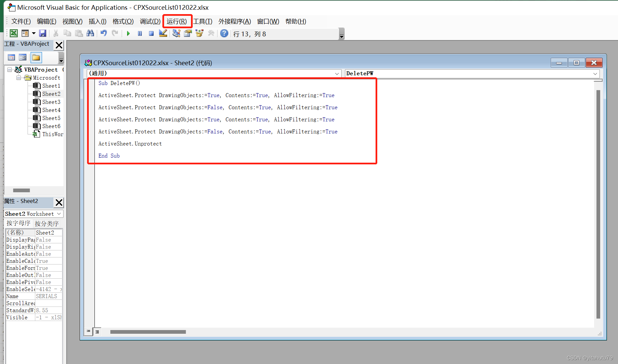Image resolution: width=618 pixels, height=364 pixels.
Task: Close the 属性 - Sheet2 panel
Action: [59, 202]
